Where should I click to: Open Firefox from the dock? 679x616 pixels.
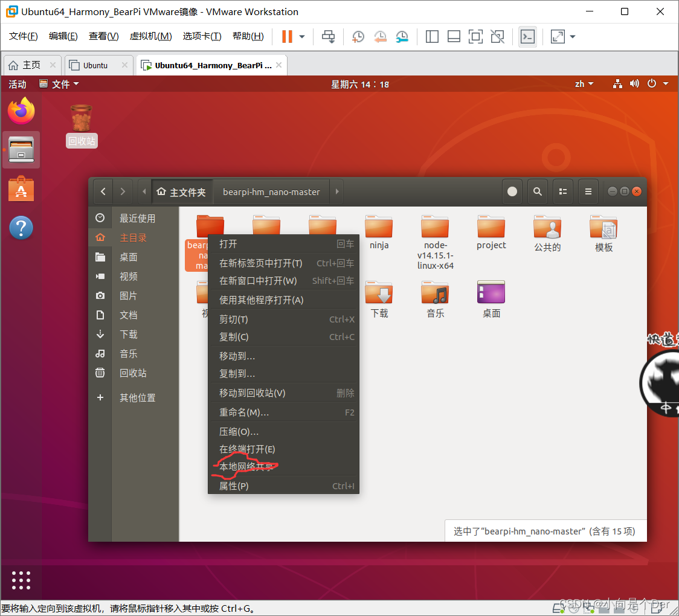(21, 111)
